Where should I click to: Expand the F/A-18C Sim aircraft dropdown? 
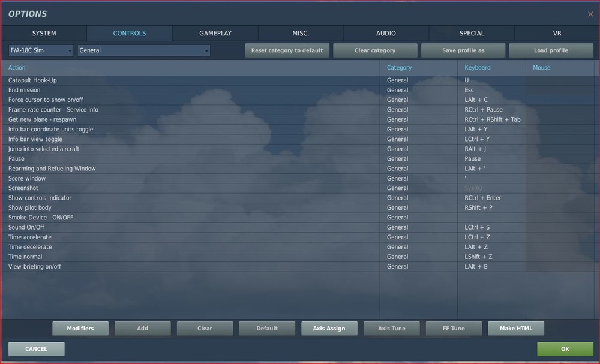pos(41,50)
